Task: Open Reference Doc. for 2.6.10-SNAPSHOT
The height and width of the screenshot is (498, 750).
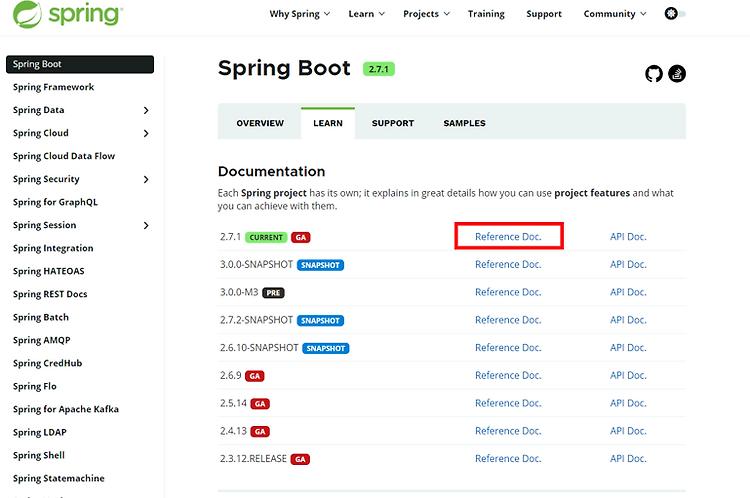Action: (x=508, y=348)
